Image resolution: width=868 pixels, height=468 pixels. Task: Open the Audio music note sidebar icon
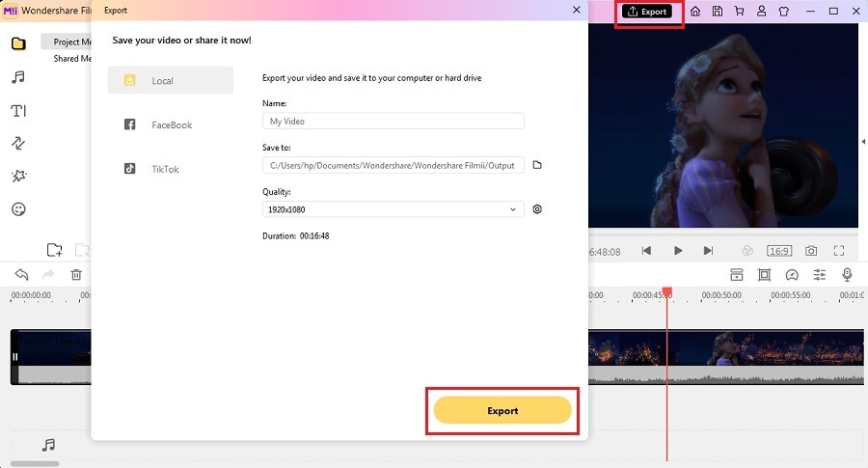(x=18, y=77)
